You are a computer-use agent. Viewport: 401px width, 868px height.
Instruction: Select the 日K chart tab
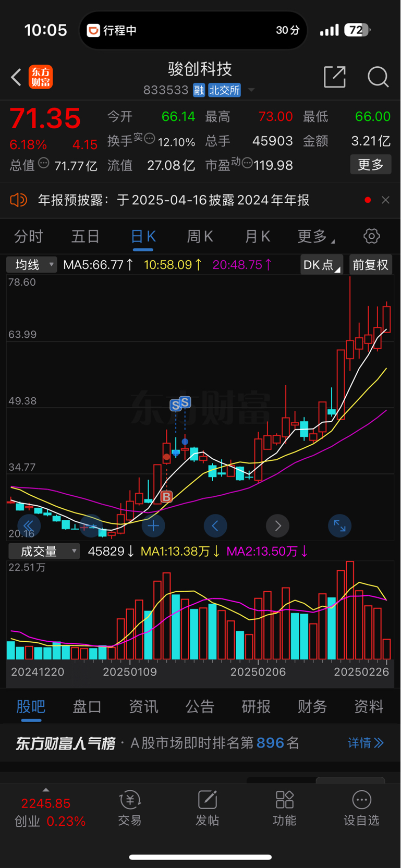point(143,237)
